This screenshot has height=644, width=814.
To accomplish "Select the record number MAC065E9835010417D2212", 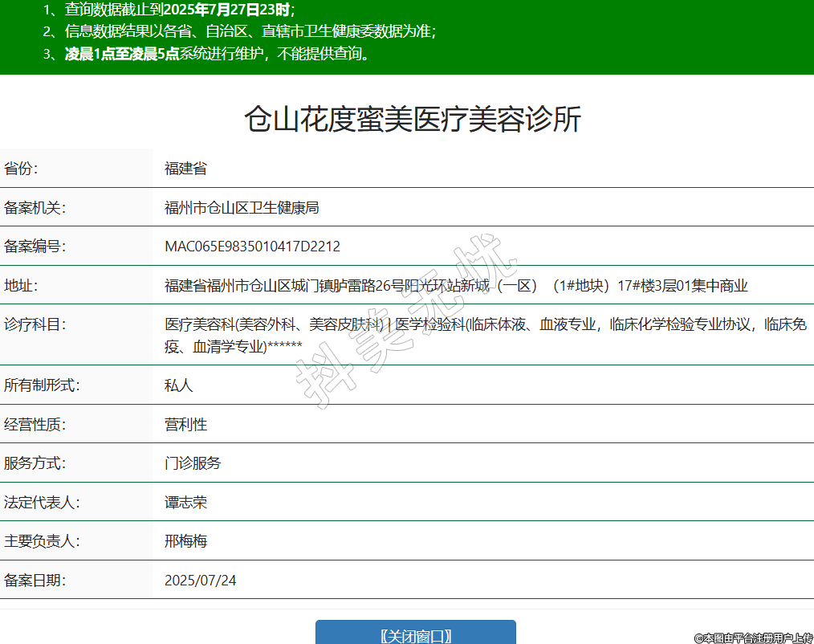I will click(x=252, y=247).
